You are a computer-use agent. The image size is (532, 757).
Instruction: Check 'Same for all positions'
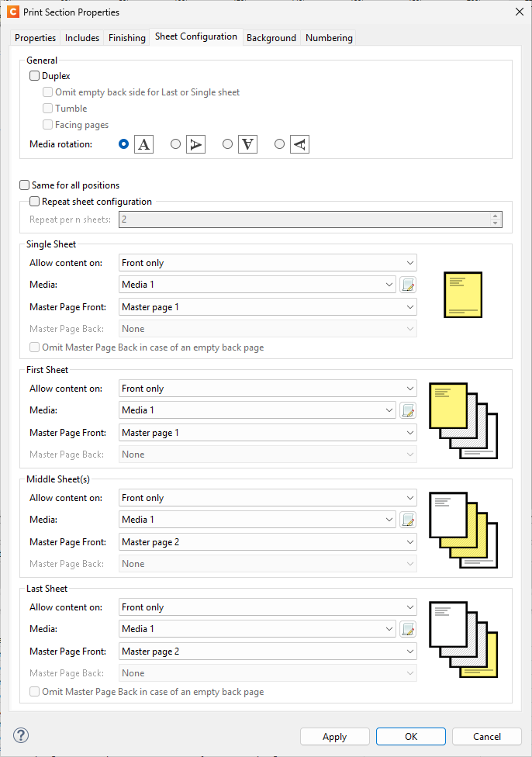pos(25,185)
